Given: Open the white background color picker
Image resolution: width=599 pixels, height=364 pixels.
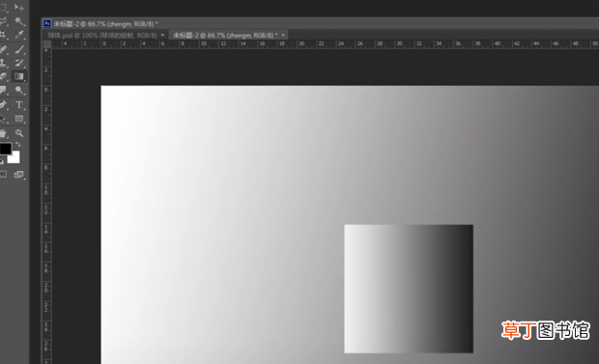Looking at the screenshot, I should (x=14, y=158).
